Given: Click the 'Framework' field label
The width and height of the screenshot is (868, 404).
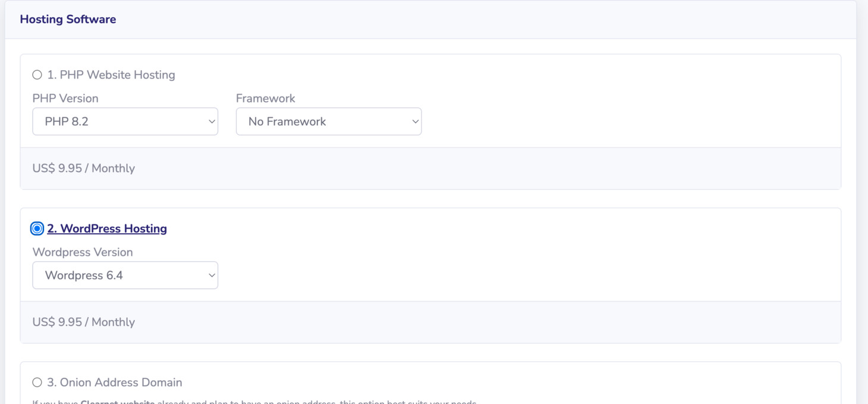Looking at the screenshot, I should 265,98.
